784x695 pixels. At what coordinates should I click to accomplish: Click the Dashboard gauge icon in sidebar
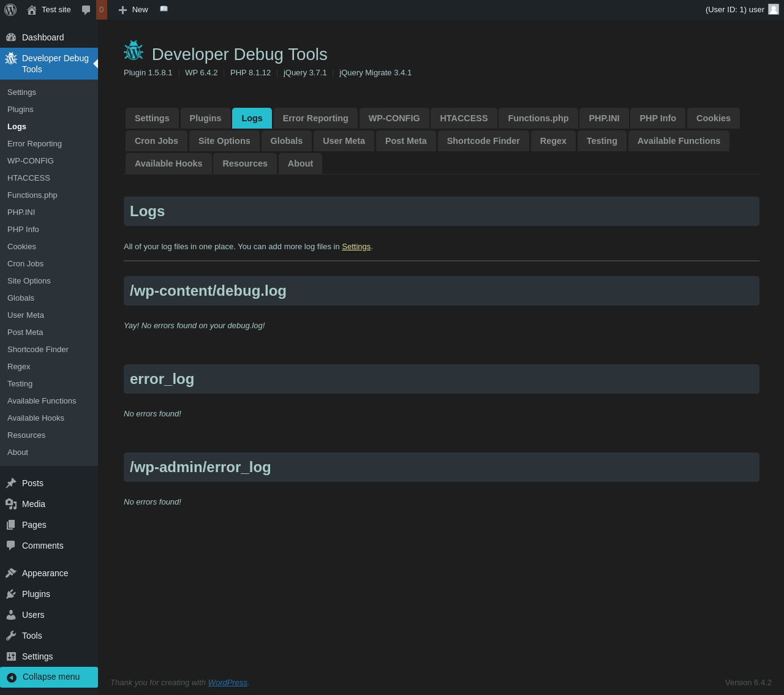pos(11,37)
